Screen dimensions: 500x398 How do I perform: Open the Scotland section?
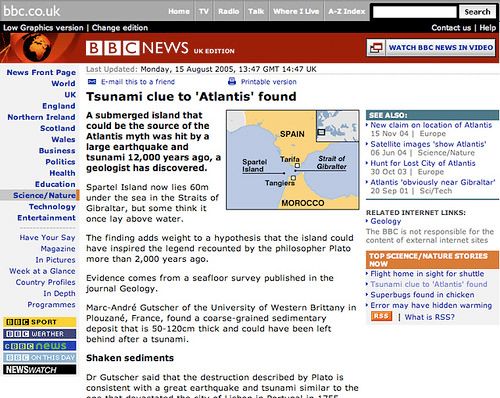[x=58, y=128]
